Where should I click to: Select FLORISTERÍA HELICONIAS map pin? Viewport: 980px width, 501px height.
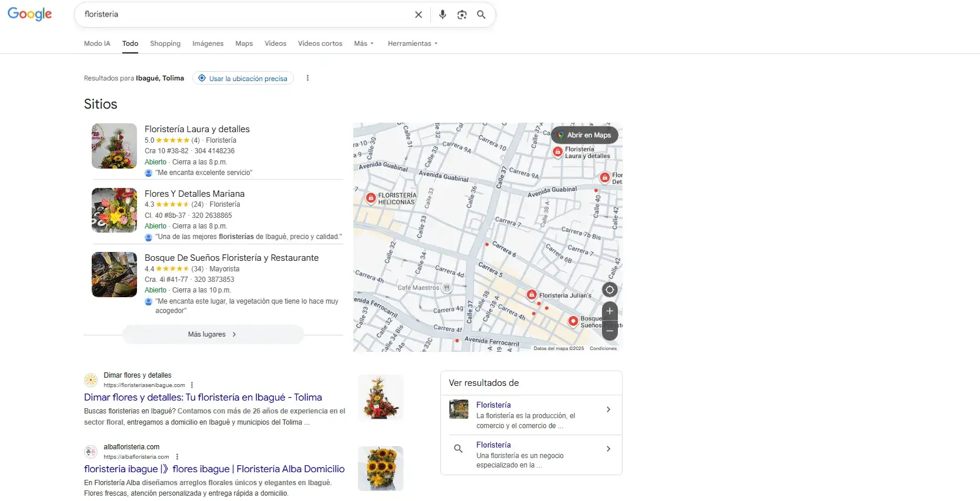(371, 198)
